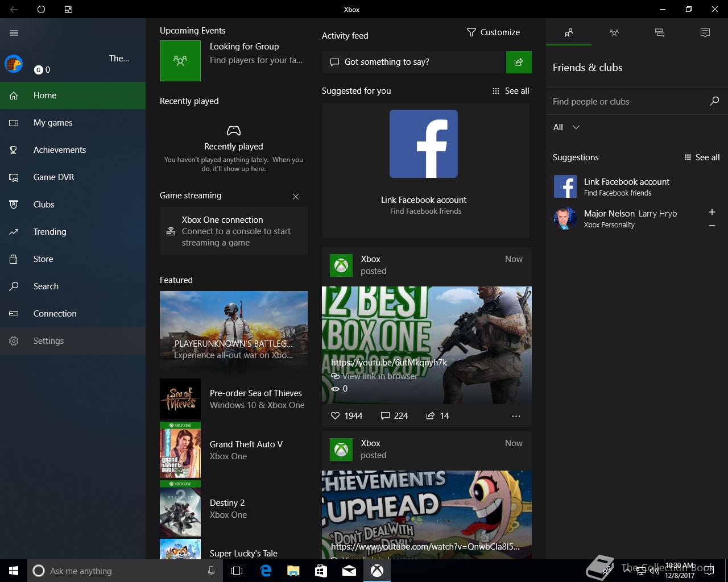
Task: Remove Major Nelson suggestion with minus
Action: [712, 226]
